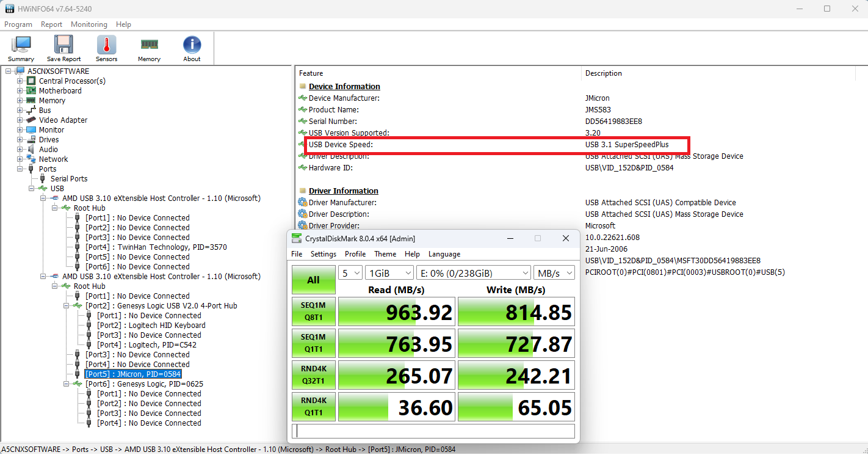Image resolution: width=868 pixels, height=455 pixels.
Task: Expand the Memory tree node
Action: (x=20, y=101)
